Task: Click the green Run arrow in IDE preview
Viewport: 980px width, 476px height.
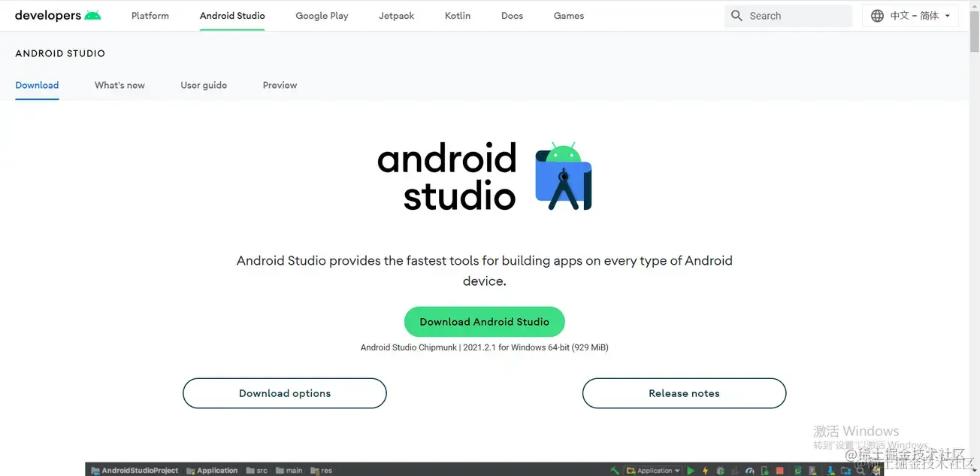Action: pos(691,471)
